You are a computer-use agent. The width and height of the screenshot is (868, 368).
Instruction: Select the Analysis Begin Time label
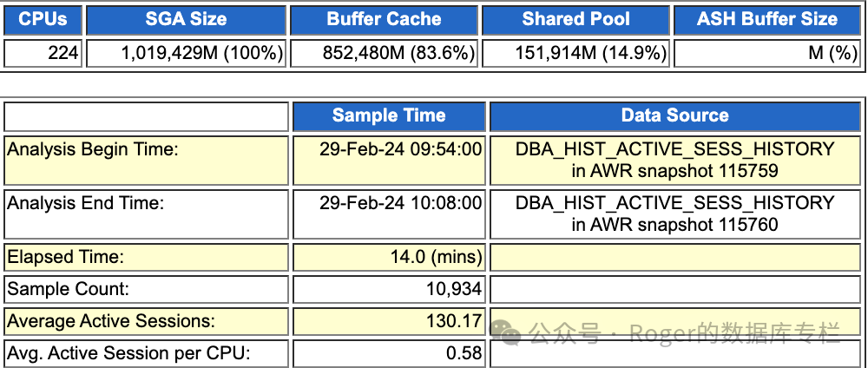(x=93, y=149)
